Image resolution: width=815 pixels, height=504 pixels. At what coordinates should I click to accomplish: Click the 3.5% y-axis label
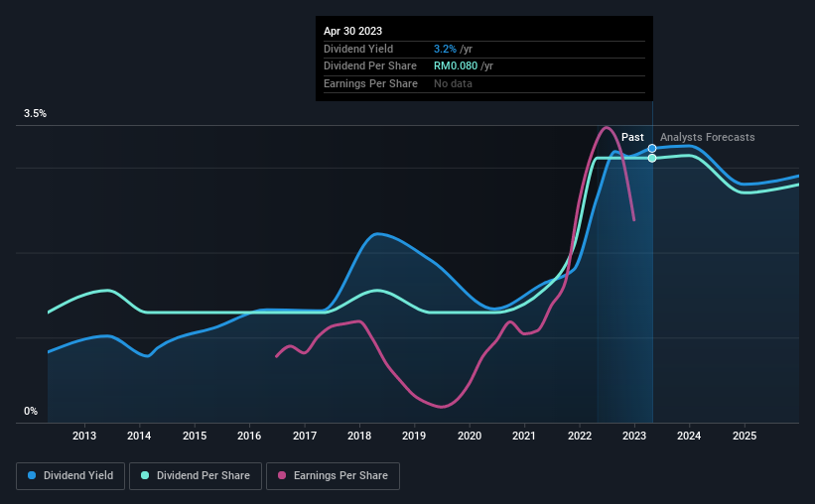click(35, 113)
